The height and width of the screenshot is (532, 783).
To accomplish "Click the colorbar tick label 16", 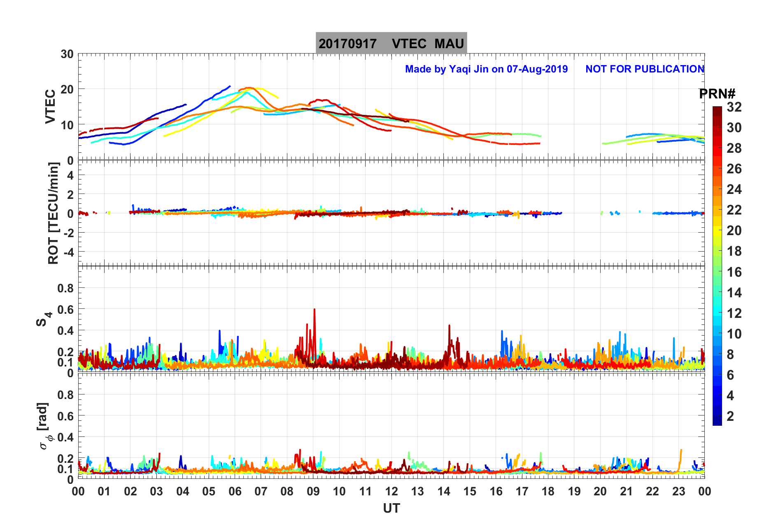I will click(734, 272).
